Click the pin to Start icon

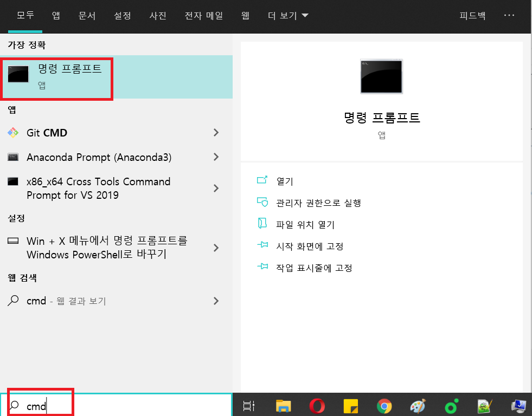[x=262, y=245]
